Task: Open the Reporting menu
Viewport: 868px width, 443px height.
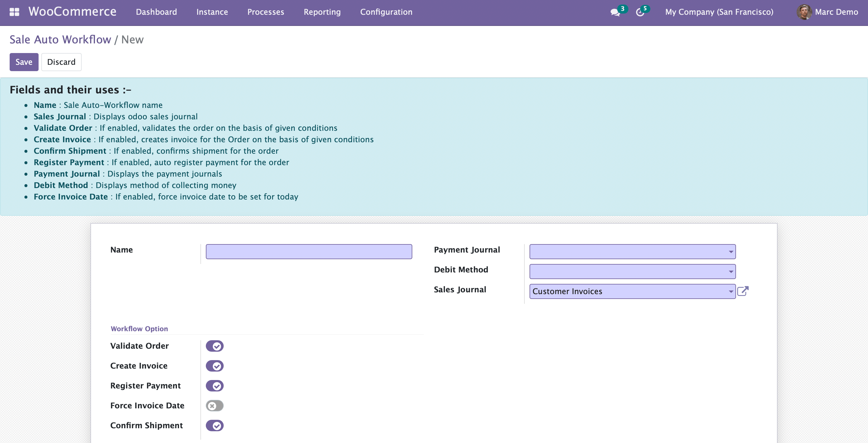Action: (x=322, y=12)
